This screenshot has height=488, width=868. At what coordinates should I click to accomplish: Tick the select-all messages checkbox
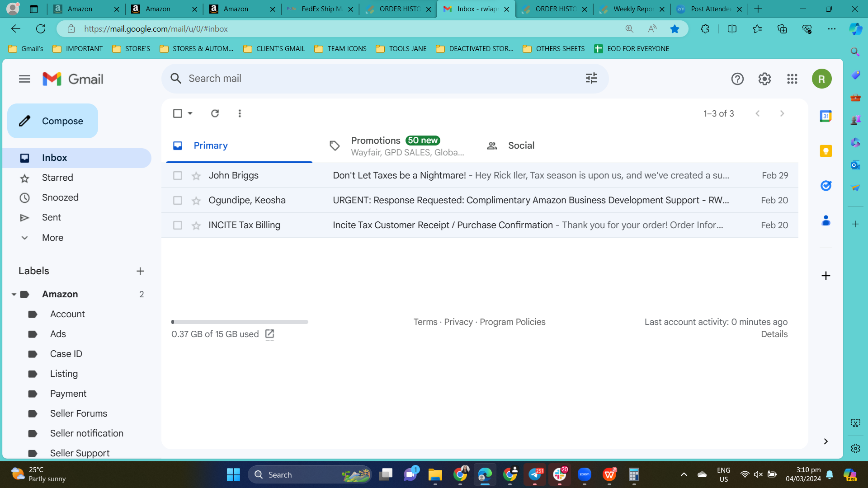pyautogui.click(x=178, y=113)
